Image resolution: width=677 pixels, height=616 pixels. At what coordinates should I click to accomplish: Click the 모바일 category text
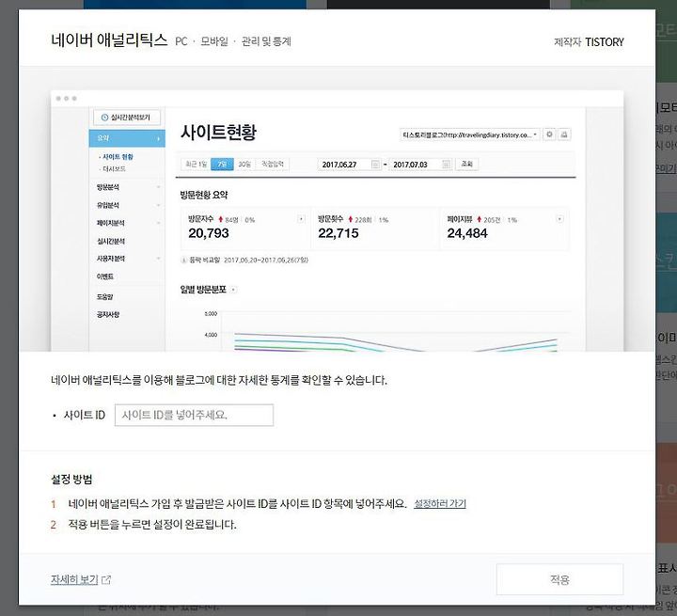click(x=214, y=41)
